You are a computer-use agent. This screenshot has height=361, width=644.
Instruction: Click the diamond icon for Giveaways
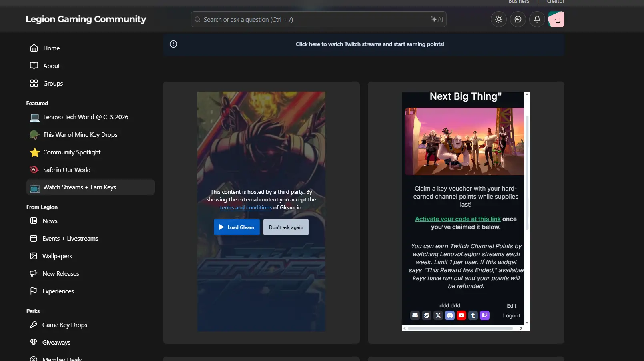(34, 342)
